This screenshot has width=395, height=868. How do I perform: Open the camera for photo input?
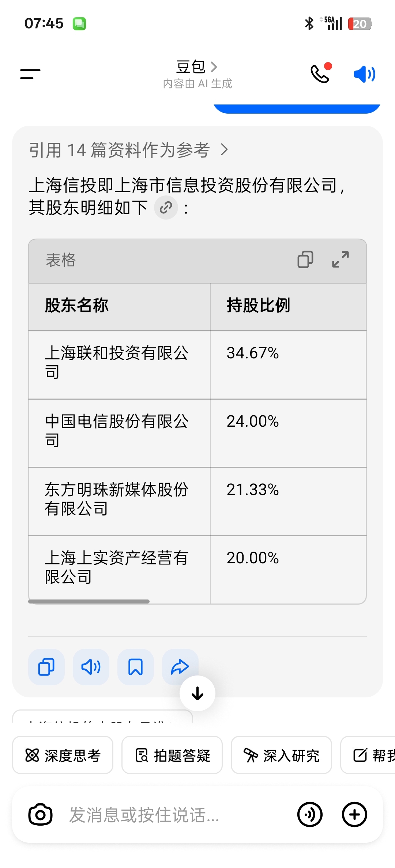[40, 814]
